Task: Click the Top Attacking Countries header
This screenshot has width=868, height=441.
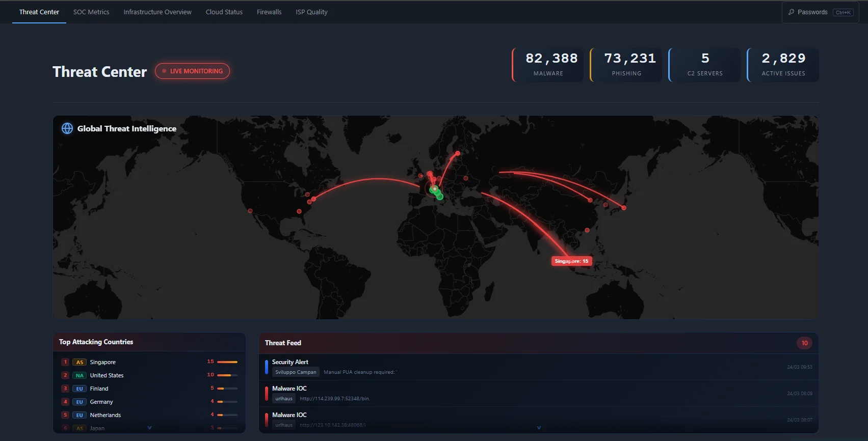Action: click(149, 342)
